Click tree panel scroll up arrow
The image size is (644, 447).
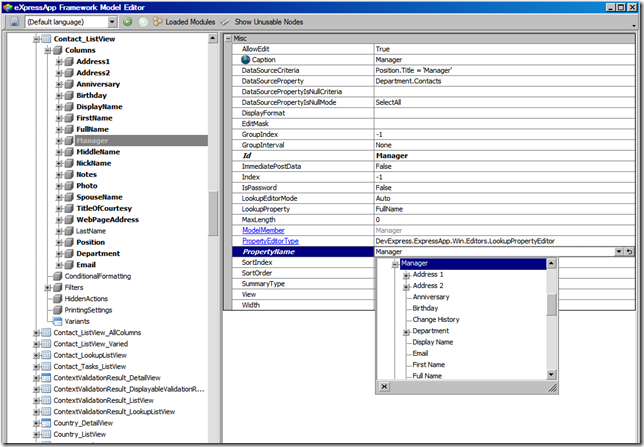click(212, 39)
